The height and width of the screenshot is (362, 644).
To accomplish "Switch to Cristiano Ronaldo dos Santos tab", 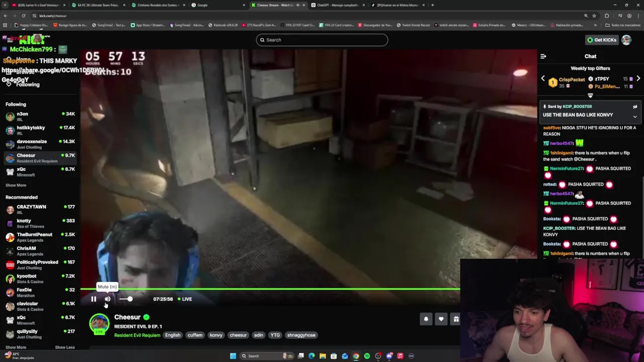I will (x=158, y=5).
